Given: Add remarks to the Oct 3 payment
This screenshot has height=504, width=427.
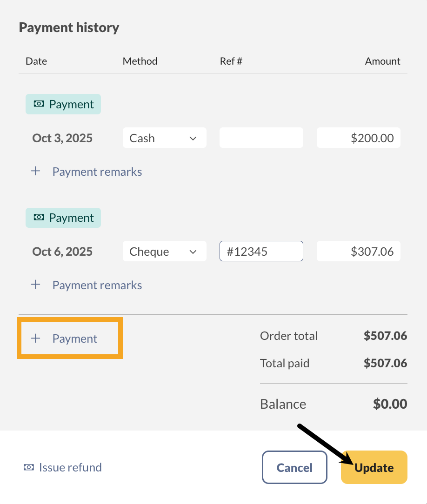Looking at the screenshot, I should 97,171.
